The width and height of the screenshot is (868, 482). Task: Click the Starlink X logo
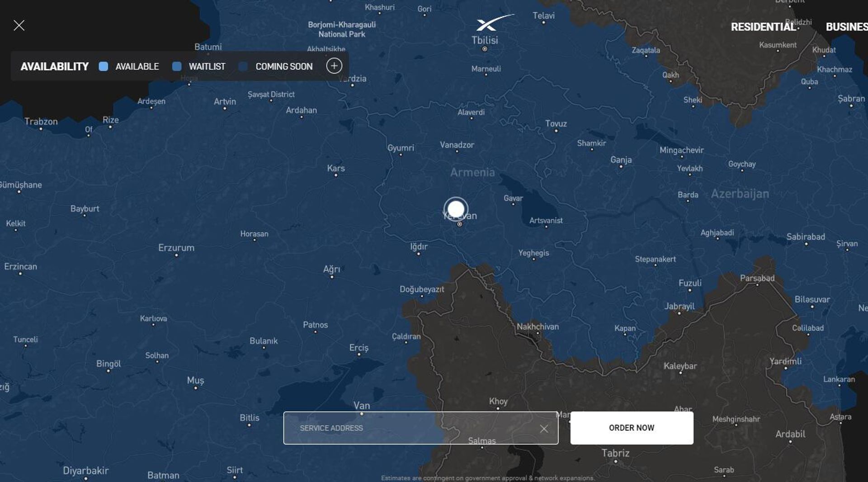point(495,23)
